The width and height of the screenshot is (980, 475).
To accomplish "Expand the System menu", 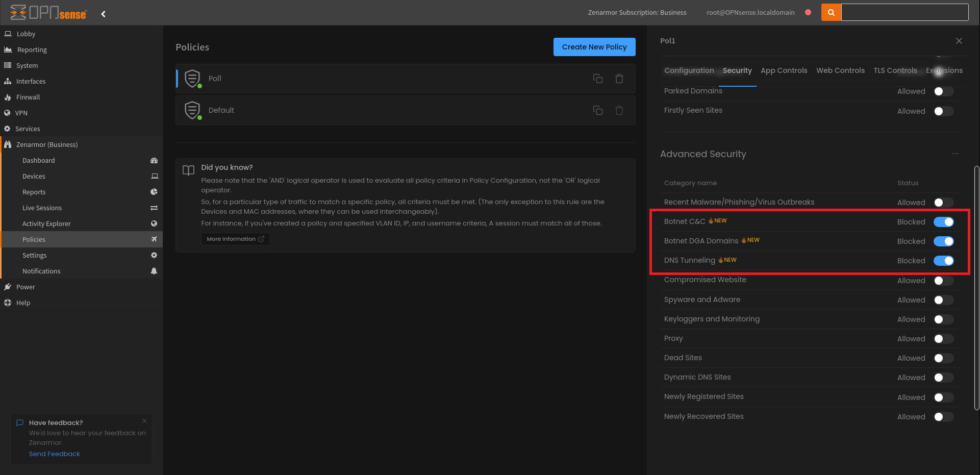I will tap(82, 65).
